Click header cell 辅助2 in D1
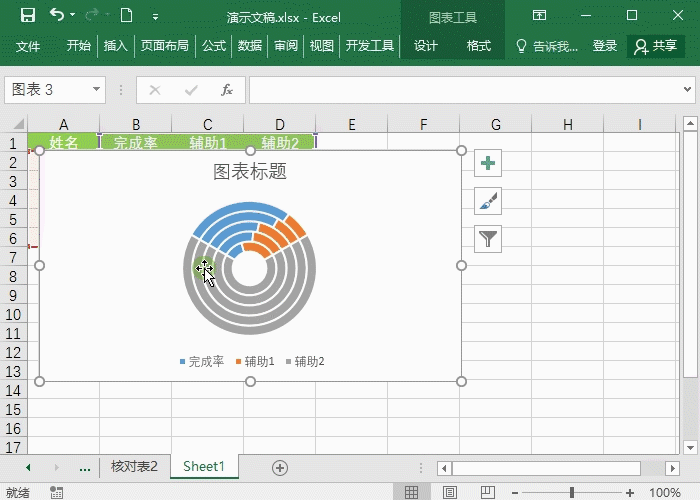The image size is (700, 500). (279, 142)
